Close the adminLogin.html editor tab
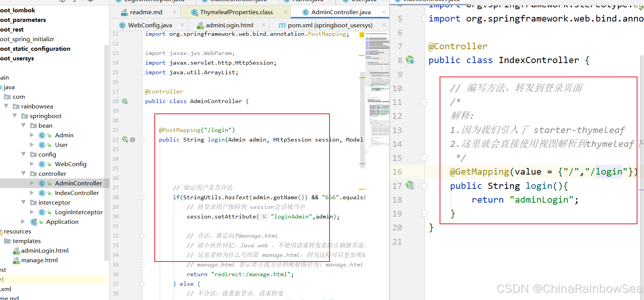This screenshot has width=644, height=300. click(264, 25)
